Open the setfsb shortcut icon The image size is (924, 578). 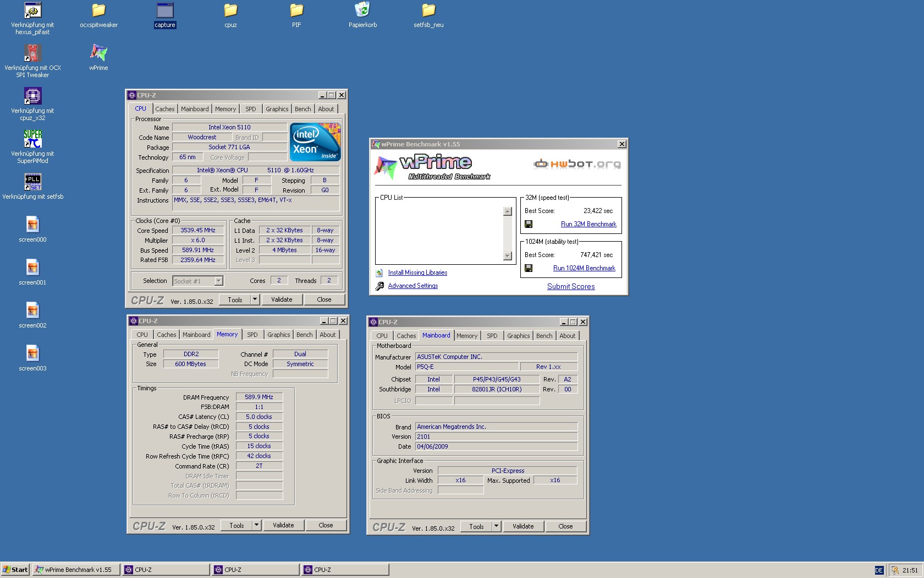[32, 182]
